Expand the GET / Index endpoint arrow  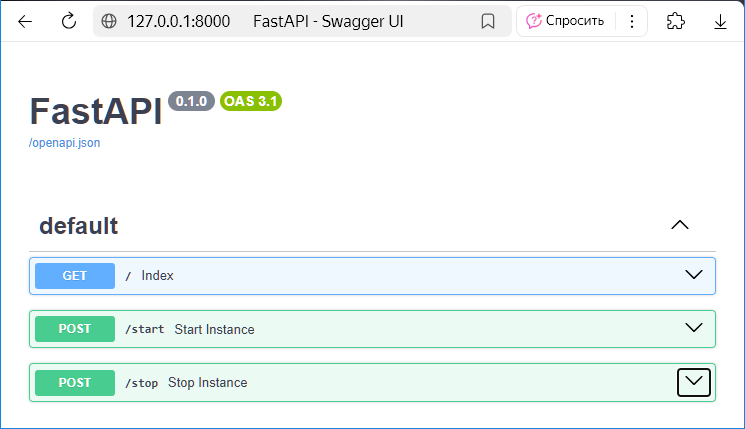click(693, 275)
